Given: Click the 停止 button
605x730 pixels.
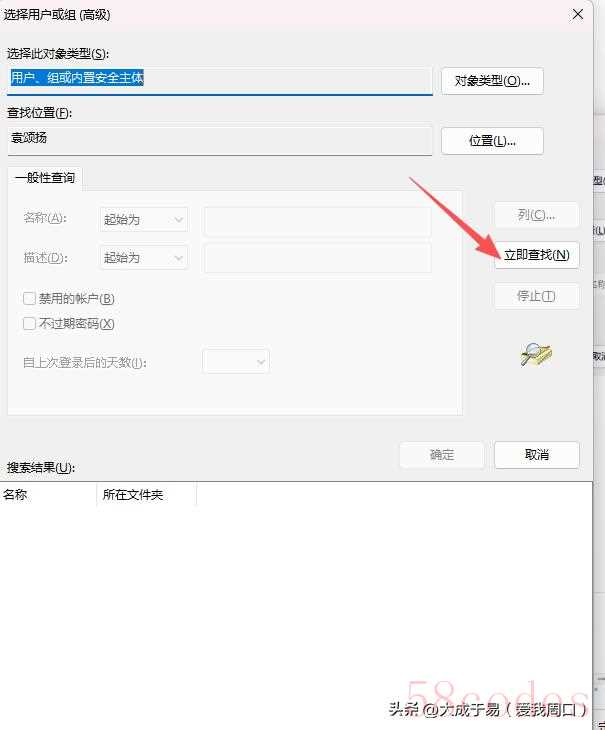Looking at the screenshot, I should point(537,296).
